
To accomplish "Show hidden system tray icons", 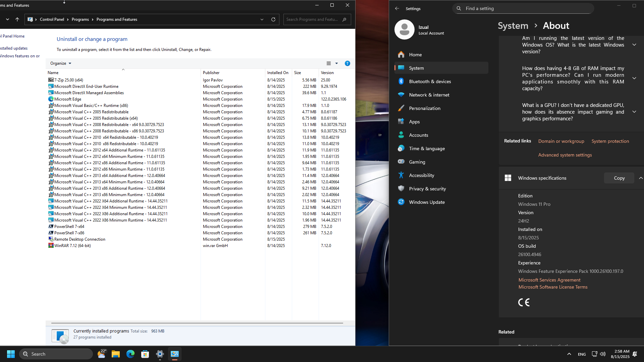I will (569, 354).
